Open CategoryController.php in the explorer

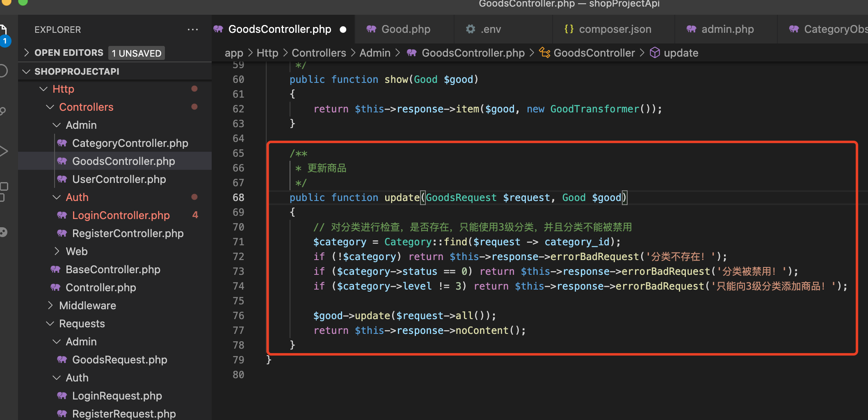[x=115, y=143]
